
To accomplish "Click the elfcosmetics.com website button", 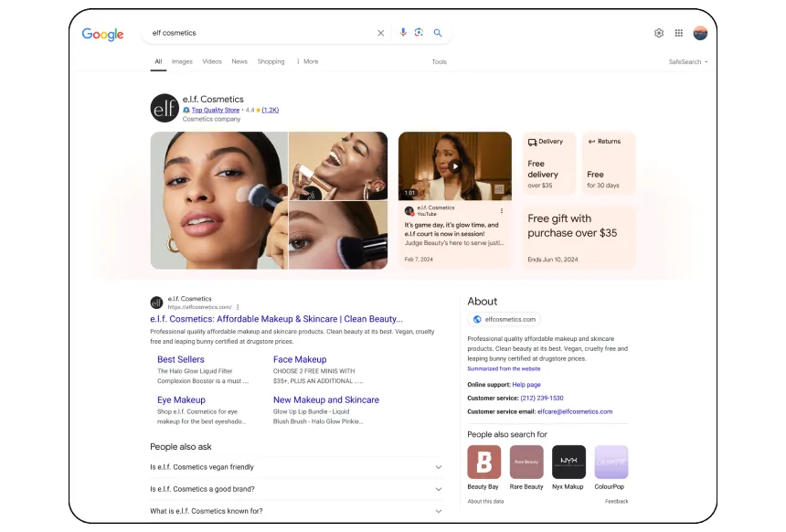I will (504, 319).
